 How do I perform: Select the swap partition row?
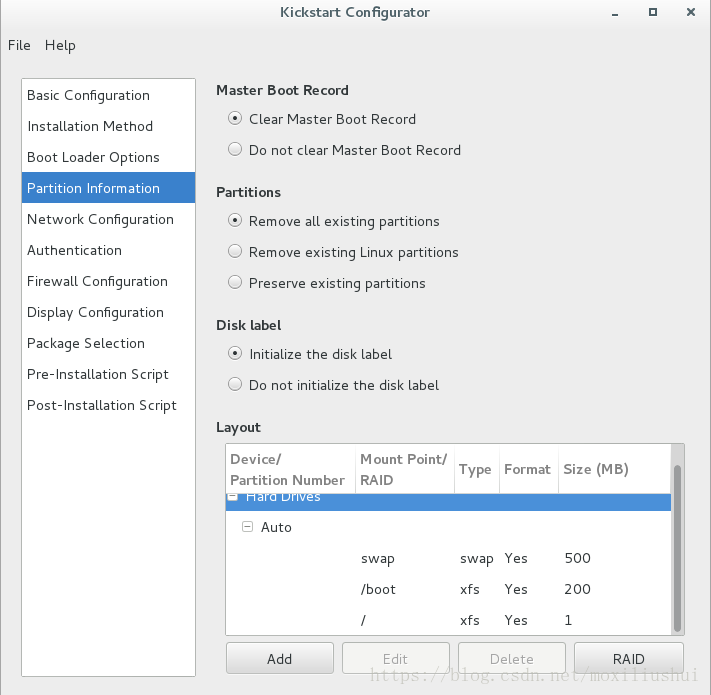pos(448,558)
